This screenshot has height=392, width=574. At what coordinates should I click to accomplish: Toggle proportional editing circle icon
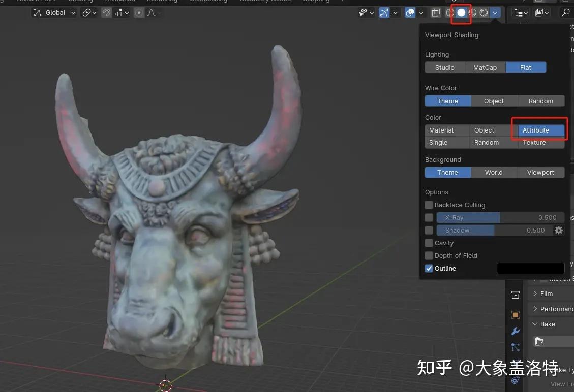(x=139, y=13)
